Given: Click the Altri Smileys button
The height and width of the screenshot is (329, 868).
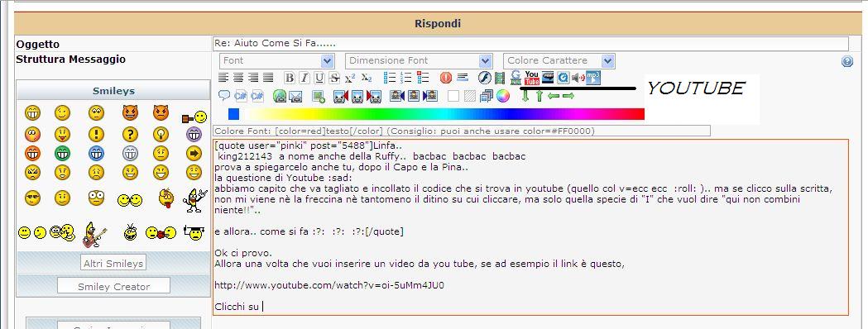Looking at the screenshot, I should 113,263.
